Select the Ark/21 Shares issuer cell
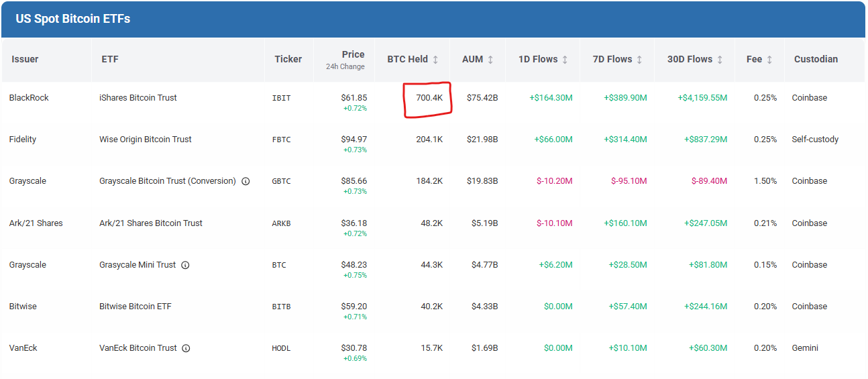The image size is (868, 379). (36, 223)
